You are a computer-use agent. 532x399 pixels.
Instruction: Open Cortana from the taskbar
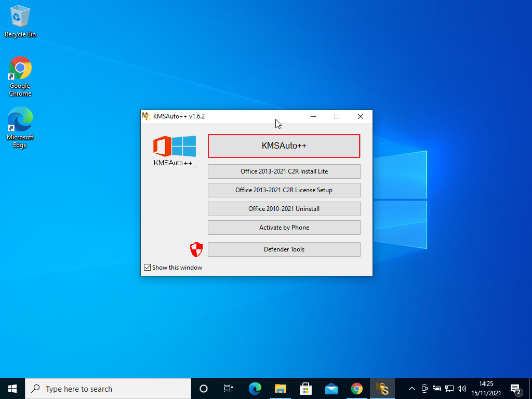pos(204,389)
